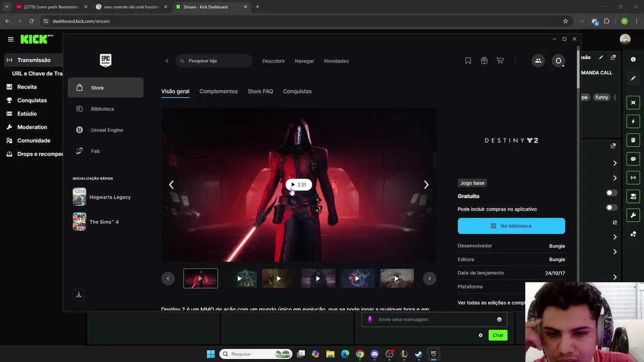
Task: Open Conquistas in Kick sidebar
Action: click(x=31, y=101)
